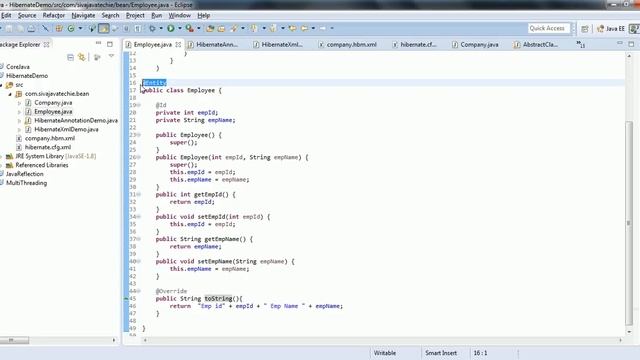Switch to the hibernate.cf... editor tab
The width and height of the screenshot is (640, 360).
(x=415, y=44)
